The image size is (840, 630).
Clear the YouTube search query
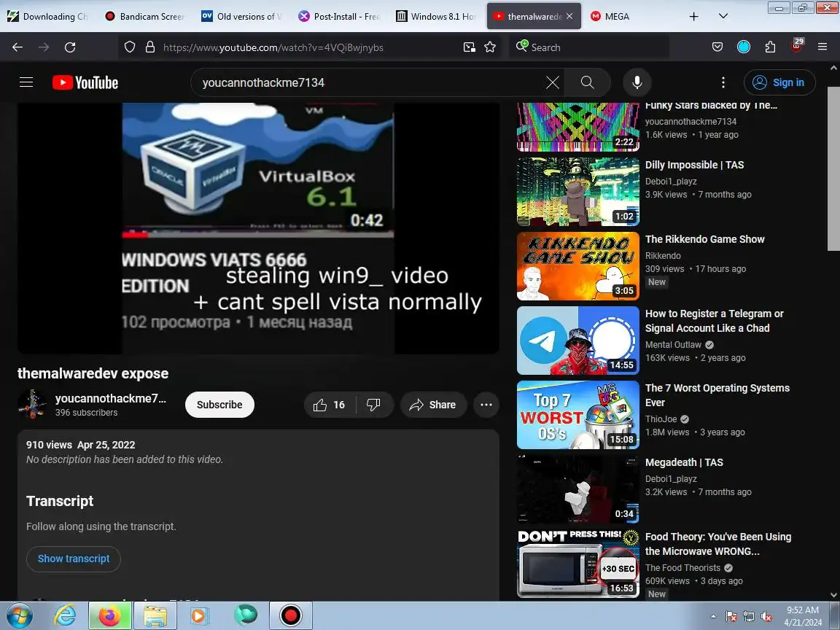552,82
